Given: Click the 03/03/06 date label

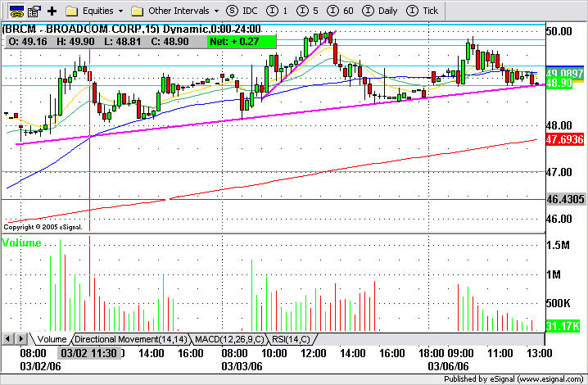Looking at the screenshot, I should [242, 366].
